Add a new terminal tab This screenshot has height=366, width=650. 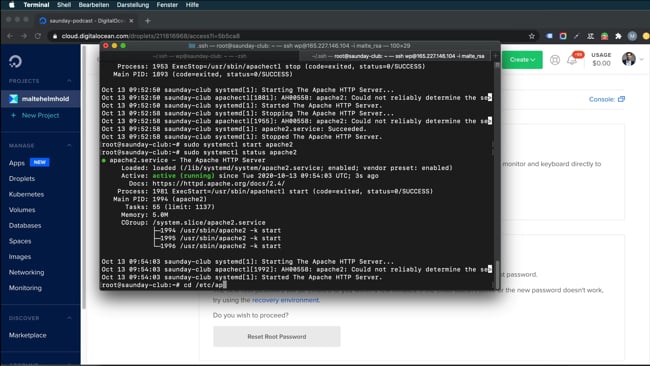pyautogui.click(x=495, y=56)
